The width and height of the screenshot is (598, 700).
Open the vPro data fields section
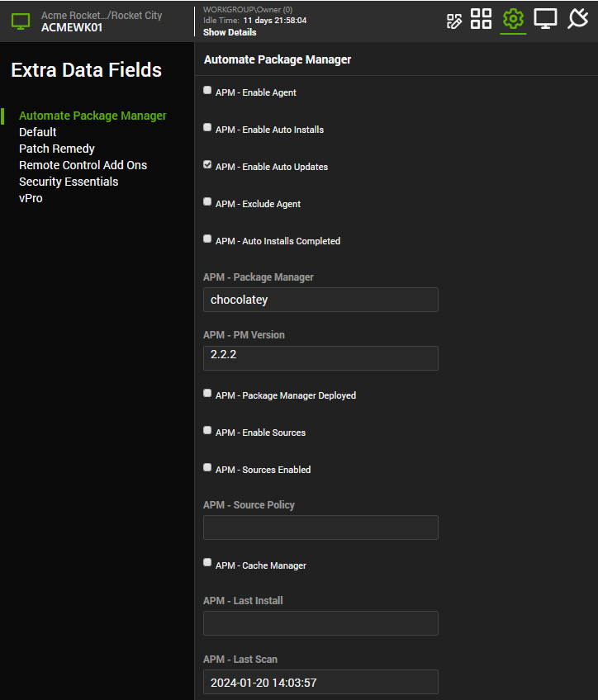tap(31, 198)
